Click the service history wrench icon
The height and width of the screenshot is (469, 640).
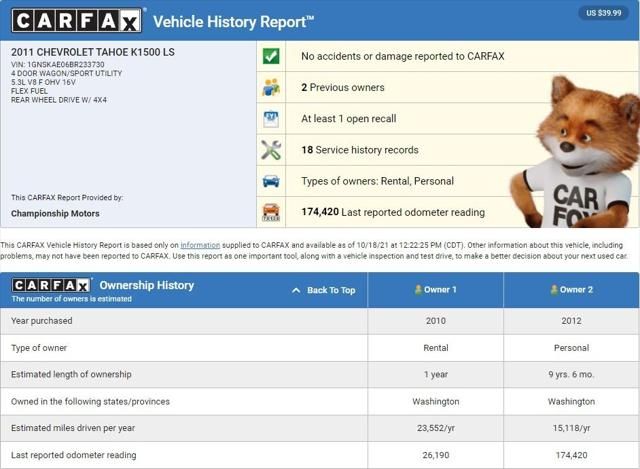(x=271, y=150)
